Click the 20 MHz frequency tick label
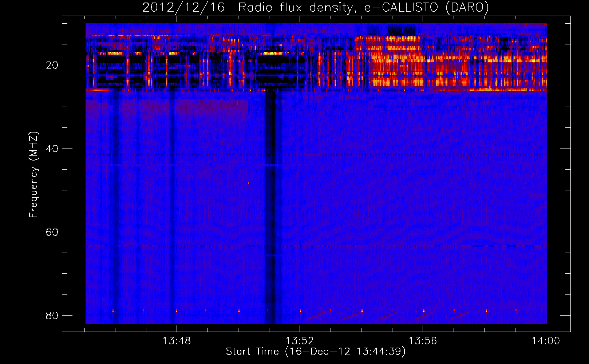The width and height of the screenshot is (589, 364). pyautogui.click(x=52, y=65)
